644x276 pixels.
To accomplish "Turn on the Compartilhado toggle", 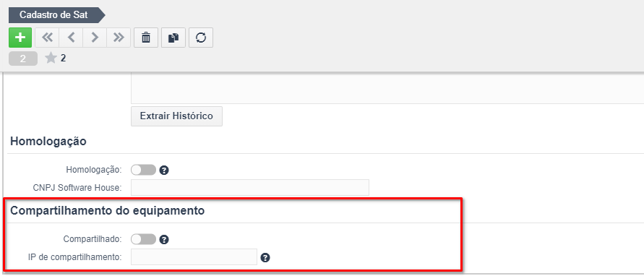I will coord(143,239).
